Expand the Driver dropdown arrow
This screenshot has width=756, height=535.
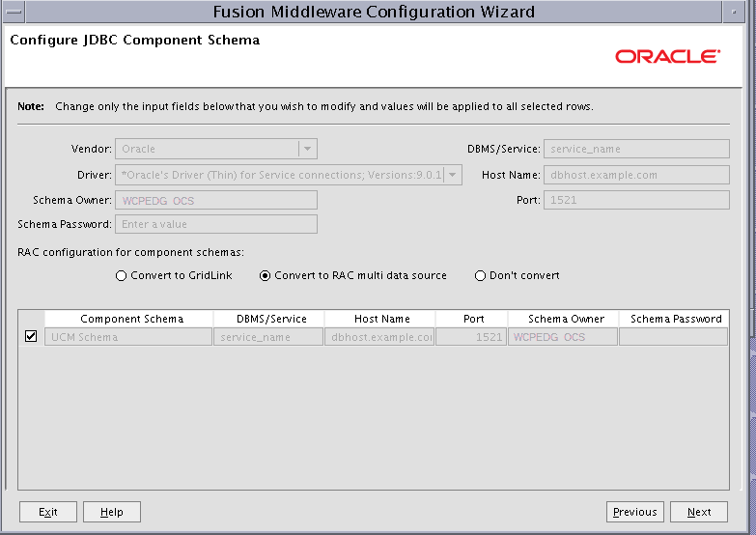pos(452,175)
